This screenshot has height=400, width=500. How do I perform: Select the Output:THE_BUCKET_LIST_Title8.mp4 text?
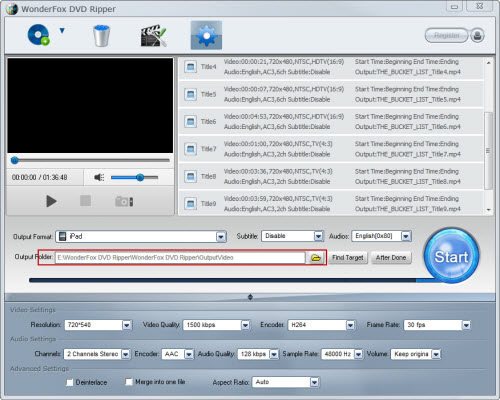[408, 182]
